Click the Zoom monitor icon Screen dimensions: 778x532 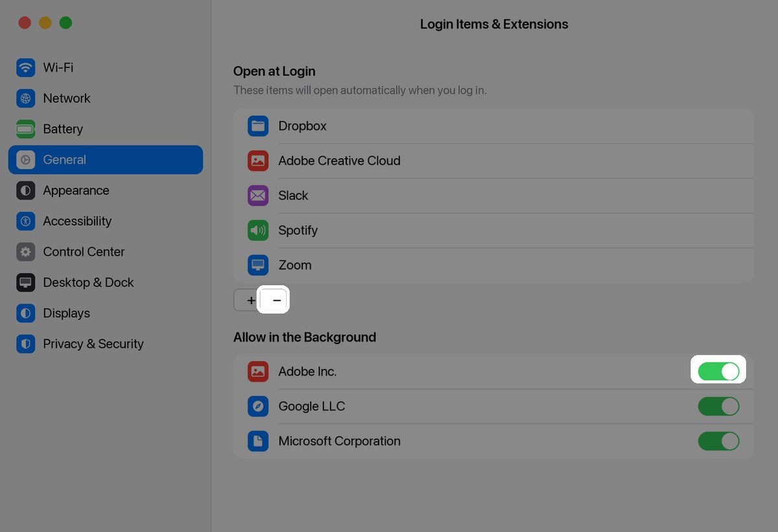pyautogui.click(x=258, y=265)
